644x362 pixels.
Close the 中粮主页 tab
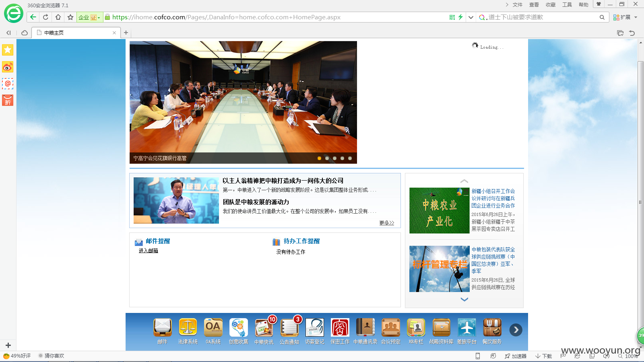coord(114,33)
